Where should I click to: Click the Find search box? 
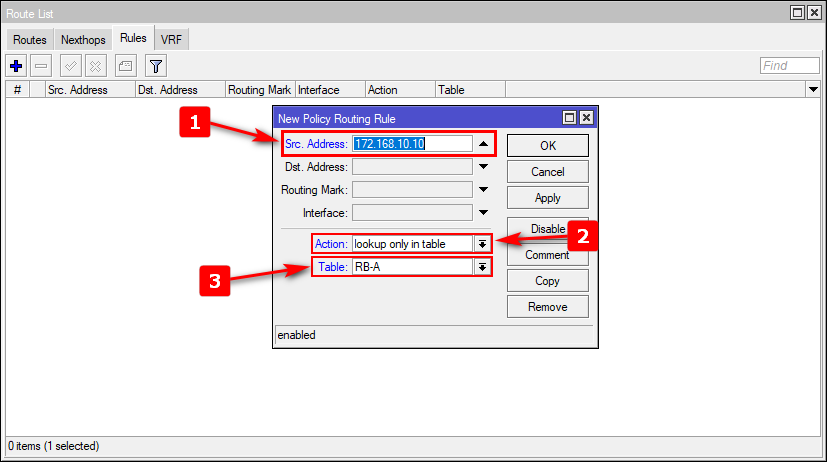788,66
